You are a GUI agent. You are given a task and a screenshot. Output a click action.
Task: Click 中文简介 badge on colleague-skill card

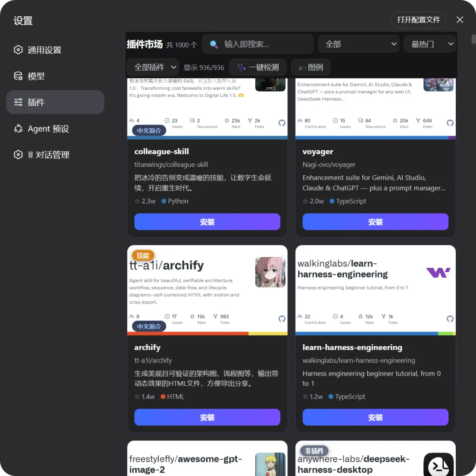tap(149, 130)
